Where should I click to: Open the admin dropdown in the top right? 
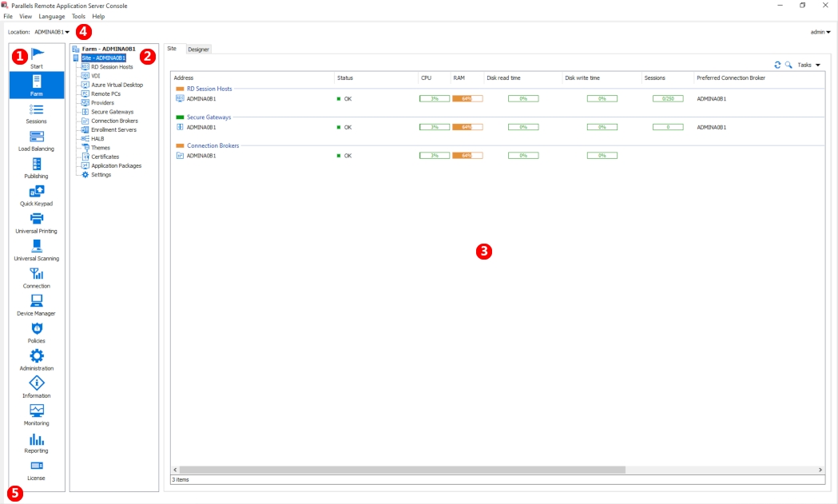(820, 32)
